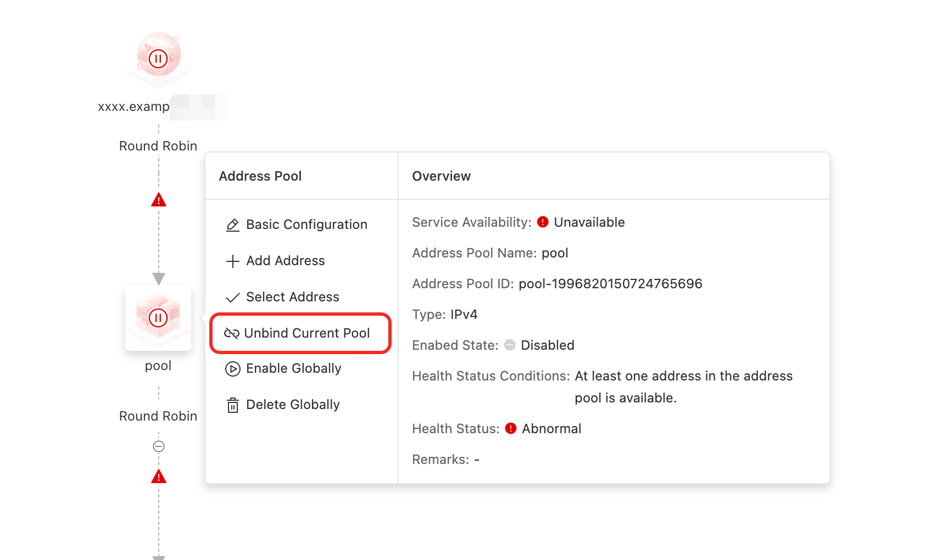Click the Delete Globally option
Image resolution: width=948 pixels, height=560 pixels.
pos(293,405)
